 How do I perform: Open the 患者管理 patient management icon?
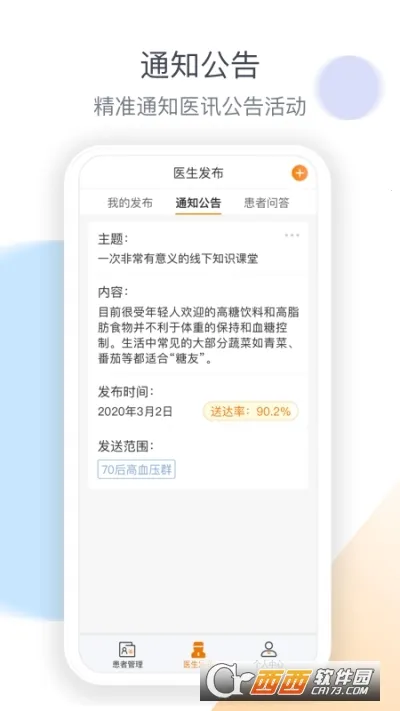(x=127, y=649)
